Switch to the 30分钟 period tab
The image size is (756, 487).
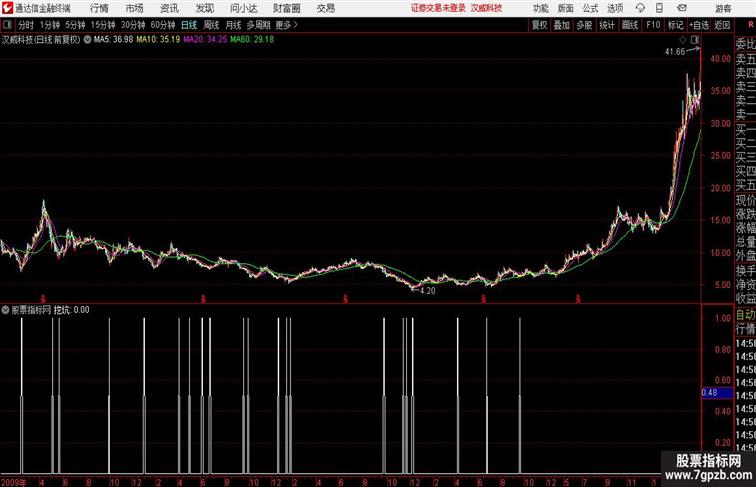(x=133, y=25)
